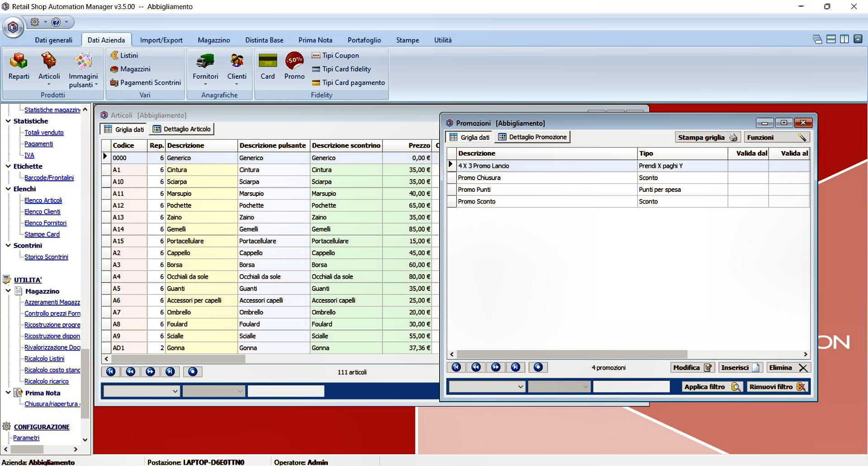The height and width of the screenshot is (466, 868).
Task: Click Inserisci to add a promotion
Action: click(740, 368)
